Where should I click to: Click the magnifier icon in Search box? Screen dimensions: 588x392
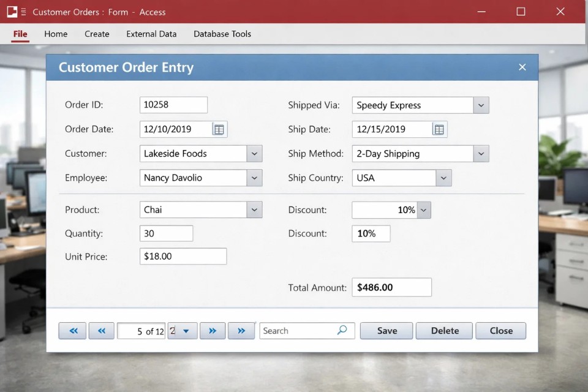(342, 330)
